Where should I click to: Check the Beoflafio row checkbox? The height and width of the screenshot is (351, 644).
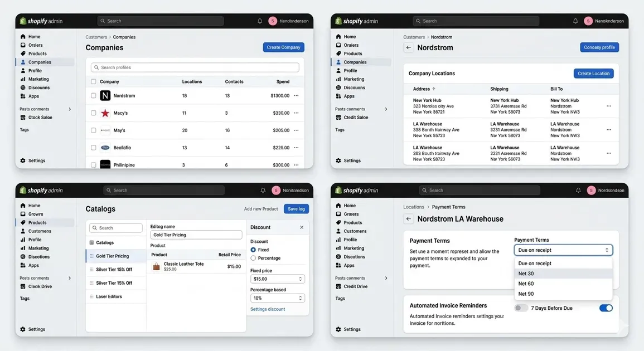point(93,148)
